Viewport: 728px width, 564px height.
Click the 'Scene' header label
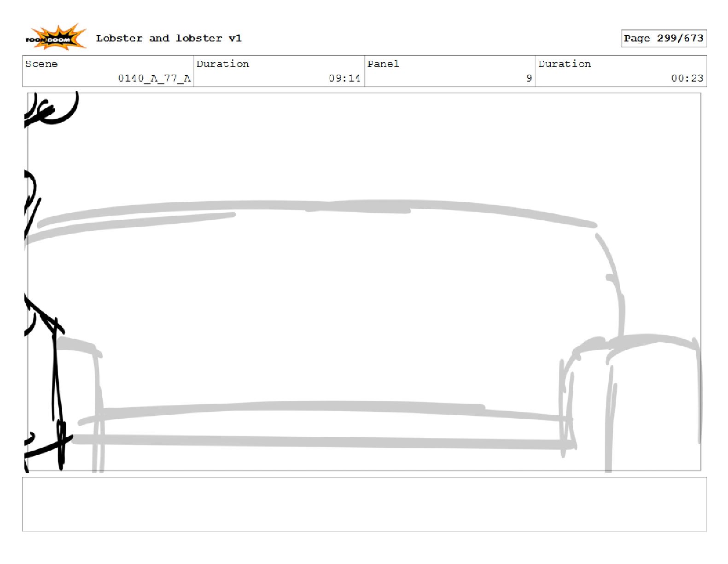tap(41, 64)
